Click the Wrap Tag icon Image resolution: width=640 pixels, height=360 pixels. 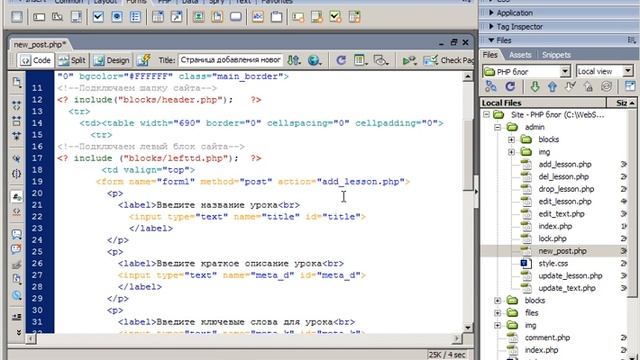(x=16, y=264)
